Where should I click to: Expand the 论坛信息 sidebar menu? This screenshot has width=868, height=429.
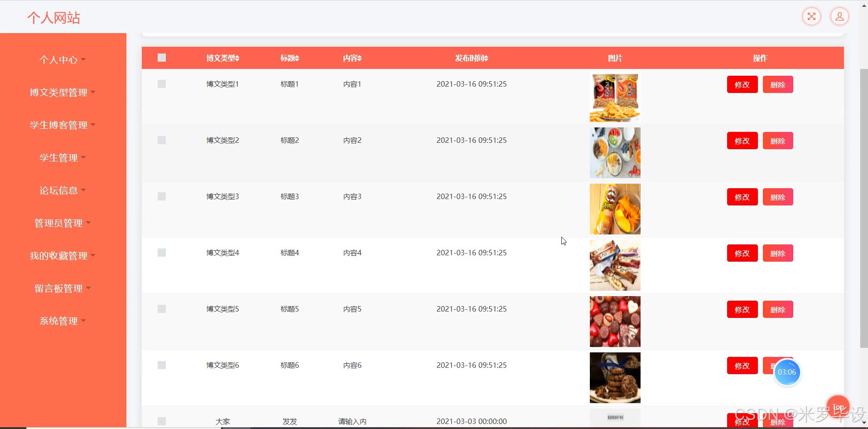coord(63,190)
